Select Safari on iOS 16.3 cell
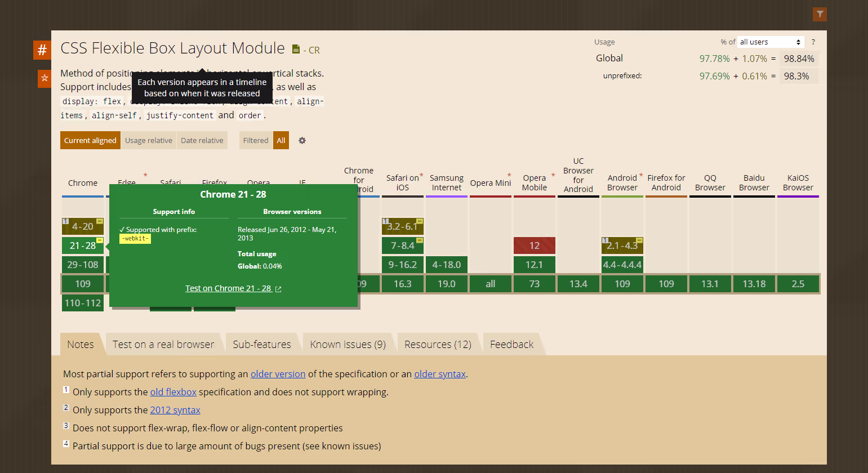The image size is (868, 473). [403, 284]
